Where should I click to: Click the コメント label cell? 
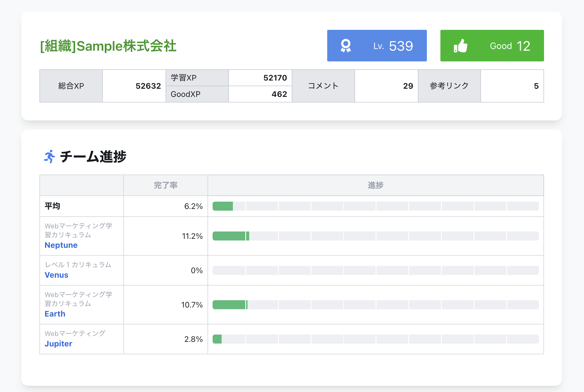(x=323, y=86)
